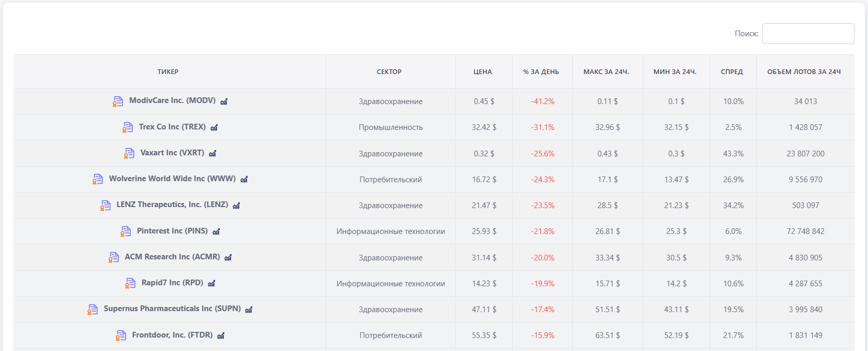Sort table by ЦЕНА column header

point(482,72)
